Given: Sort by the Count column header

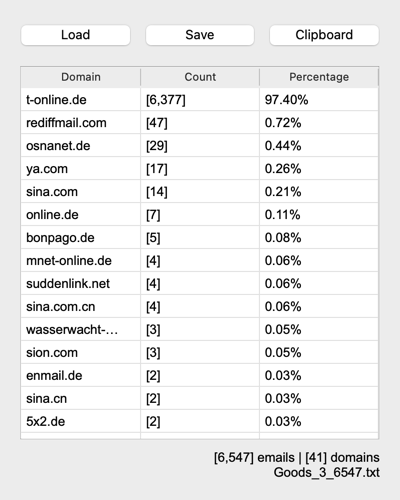Looking at the screenshot, I should 200,77.
